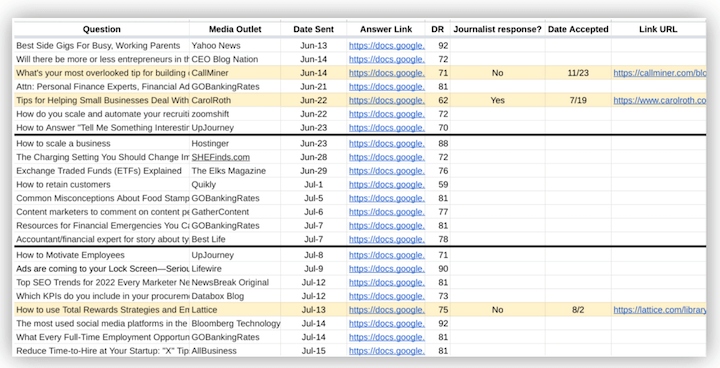Select 'The Elks Magazine' cell

(235, 171)
